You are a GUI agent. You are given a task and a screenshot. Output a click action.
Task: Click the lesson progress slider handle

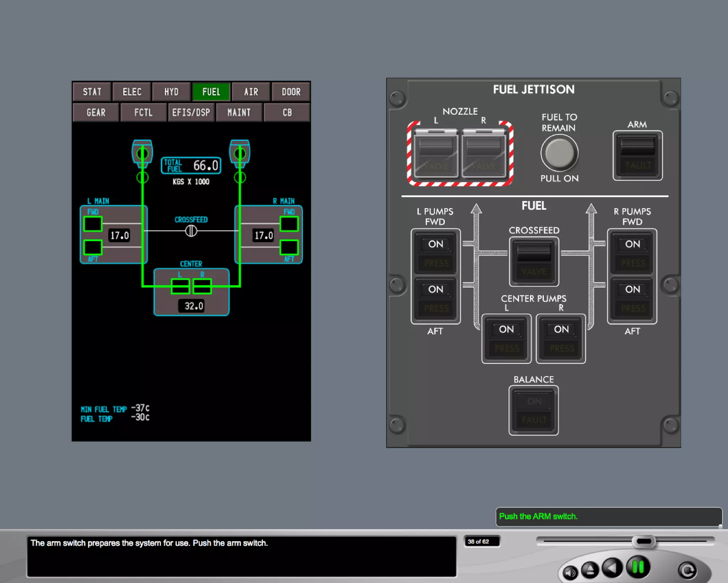tap(644, 541)
